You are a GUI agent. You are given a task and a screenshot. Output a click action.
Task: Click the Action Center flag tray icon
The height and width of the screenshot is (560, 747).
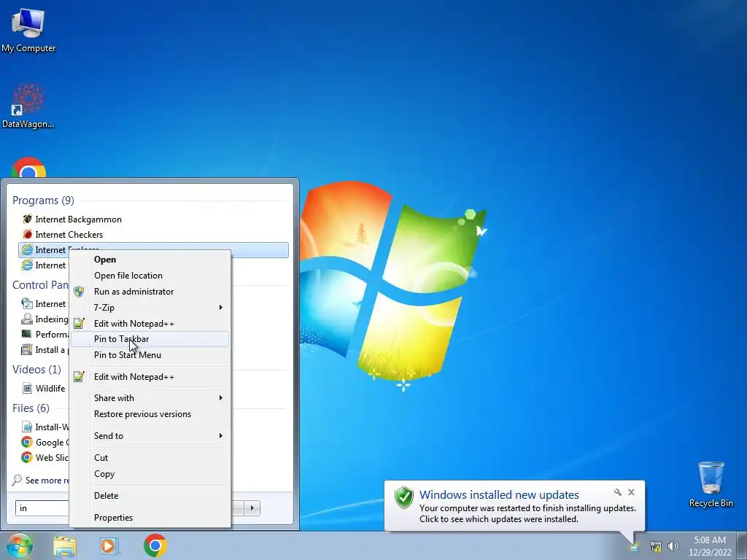pos(635,546)
